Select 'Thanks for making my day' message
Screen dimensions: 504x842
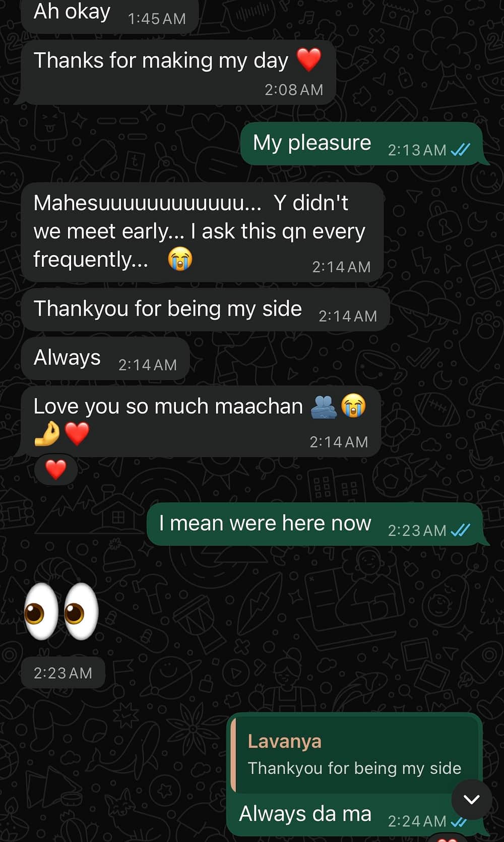pos(178,72)
